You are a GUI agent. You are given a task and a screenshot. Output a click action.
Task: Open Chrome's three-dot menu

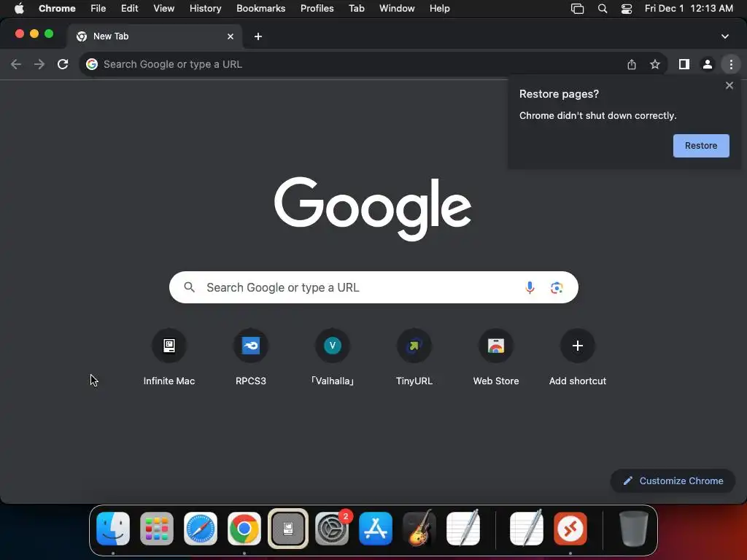[731, 64]
